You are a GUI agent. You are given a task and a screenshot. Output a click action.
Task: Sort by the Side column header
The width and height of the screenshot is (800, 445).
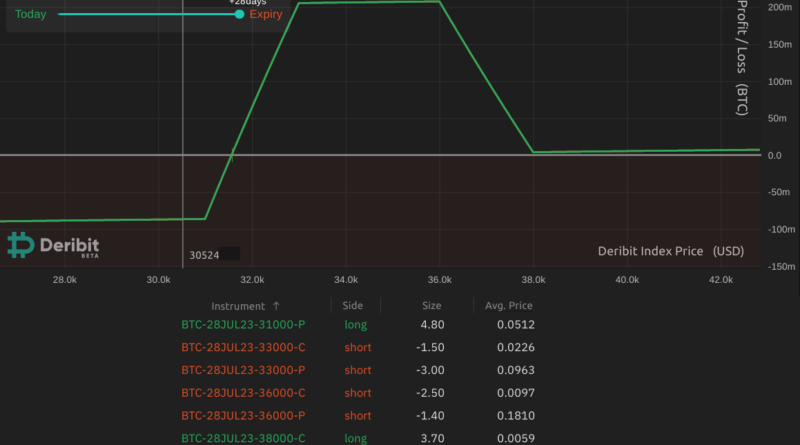pos(352,306)
